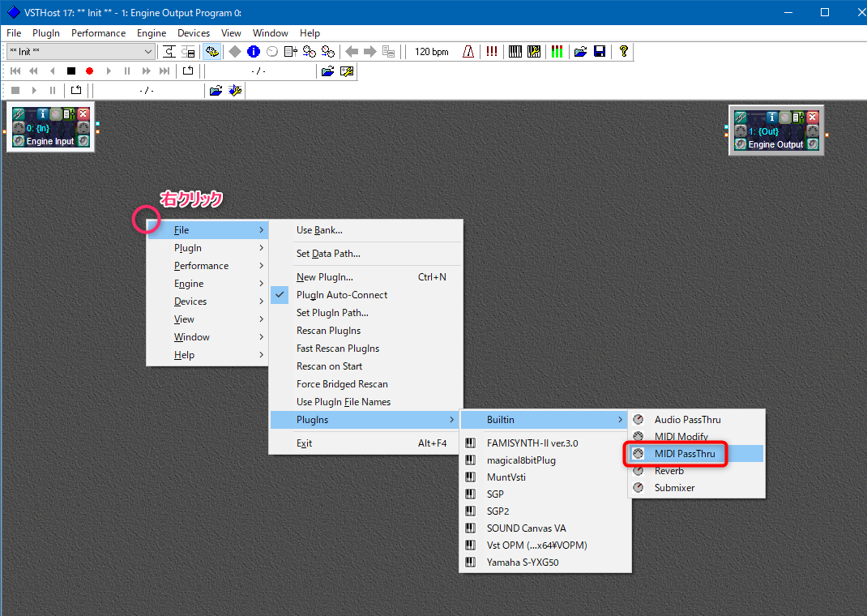The image size is (867, 616).
Task: Click the skip to end transport button
Action: point(164,71)
